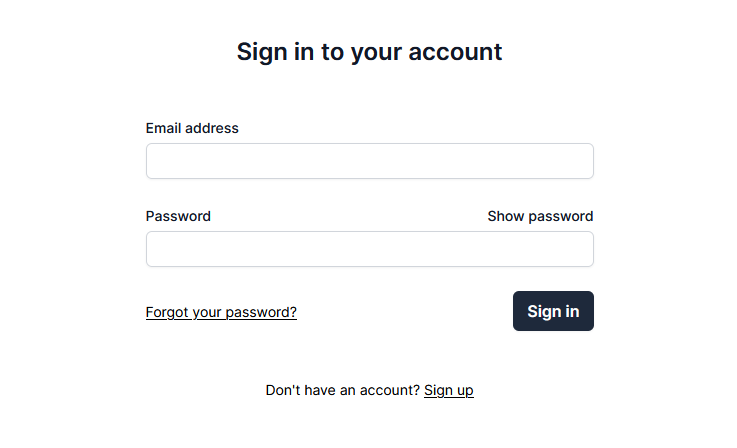Enable password visibility with Show password
This screenshot has width=737, height=448.
540,216
